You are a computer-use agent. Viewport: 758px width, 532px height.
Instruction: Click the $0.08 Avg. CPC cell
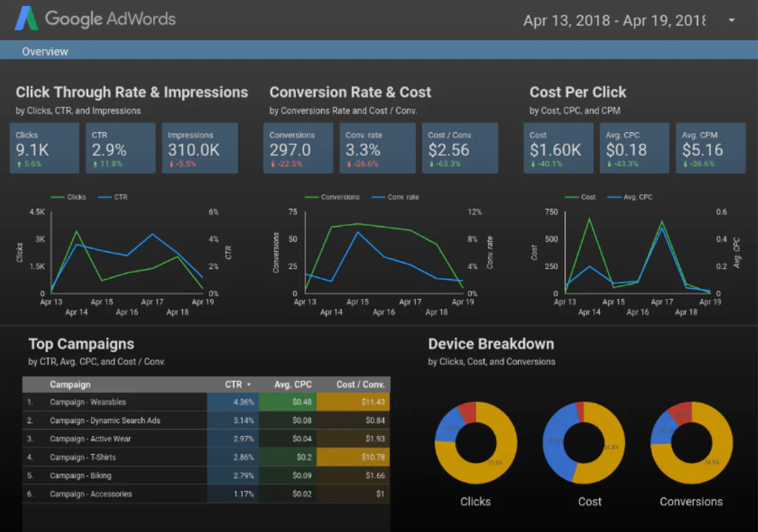287,420
